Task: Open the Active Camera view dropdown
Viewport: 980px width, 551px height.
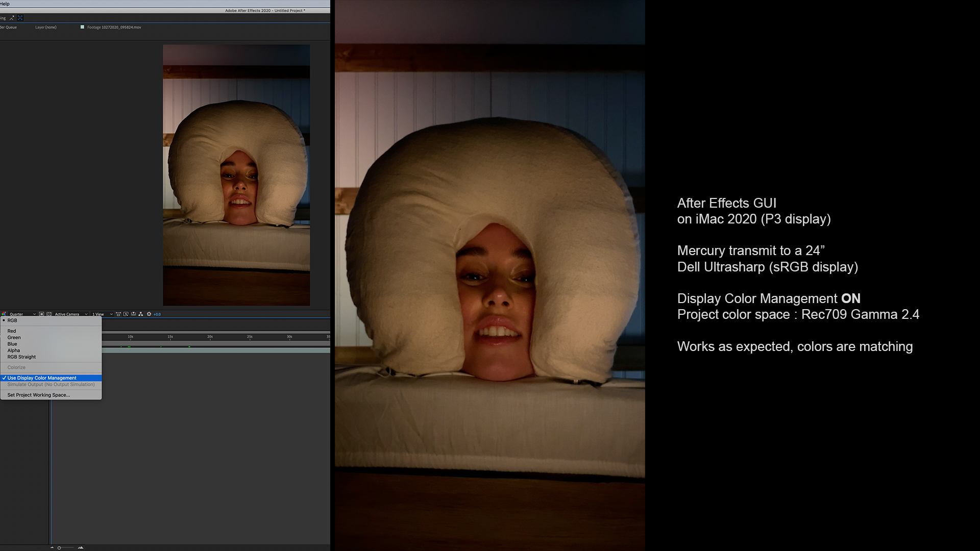Action: [x=69, y=314]
